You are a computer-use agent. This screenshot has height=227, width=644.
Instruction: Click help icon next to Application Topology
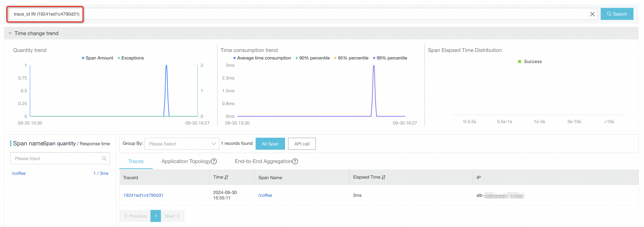point(214,162)
